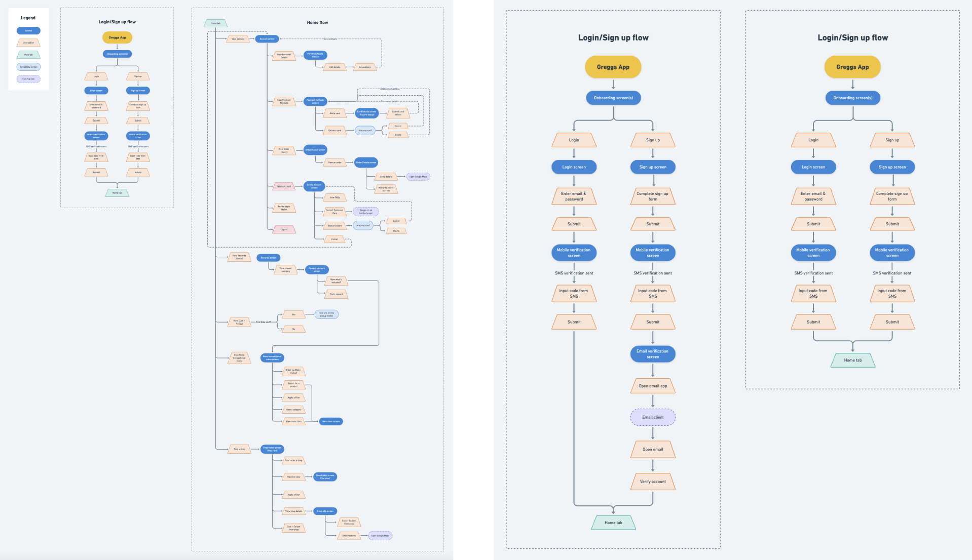Select the 'Get directions' action node
The height and width of the screenshot is (560, 972).
point(349,536)
